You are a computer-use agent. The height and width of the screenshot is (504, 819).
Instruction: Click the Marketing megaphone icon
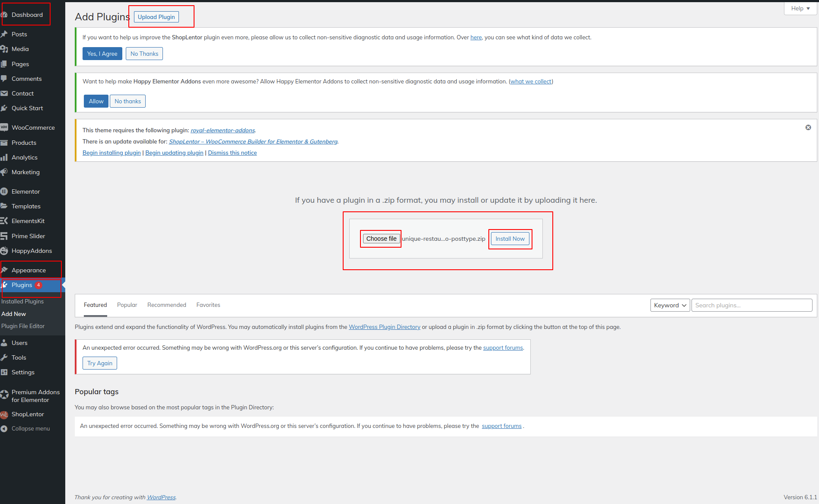click(4, 172)
